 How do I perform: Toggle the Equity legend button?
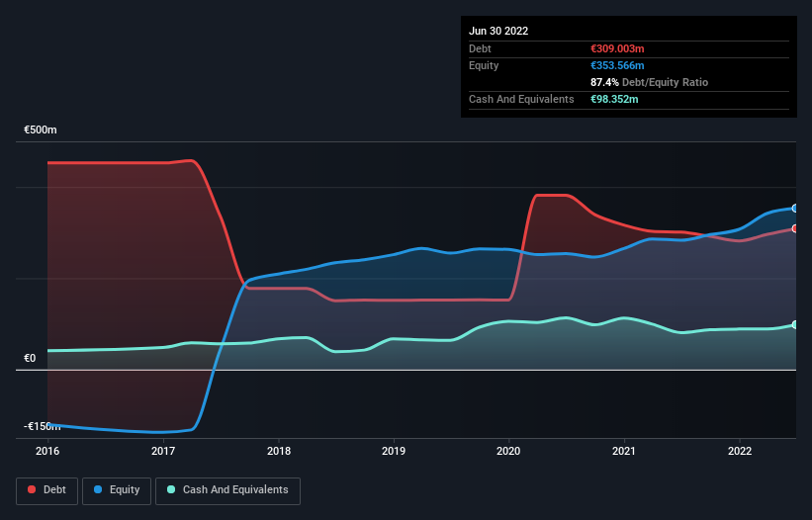click(x=117, y=490)
